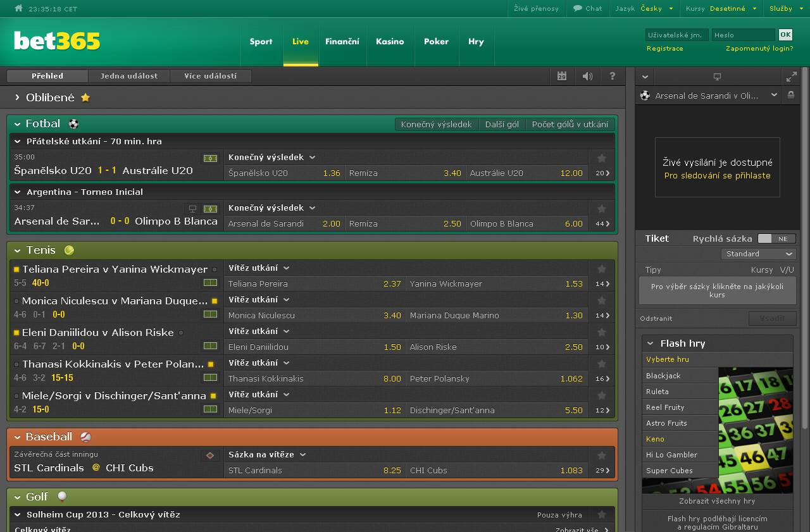Bet on CHI Cubs at 1.083
This screenshot has width=810, height=532.
click(x=497, y=471)
